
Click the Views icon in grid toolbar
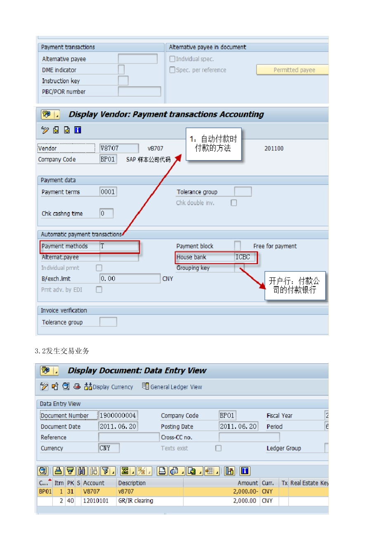pyautogui.click(x=174, y=471)
